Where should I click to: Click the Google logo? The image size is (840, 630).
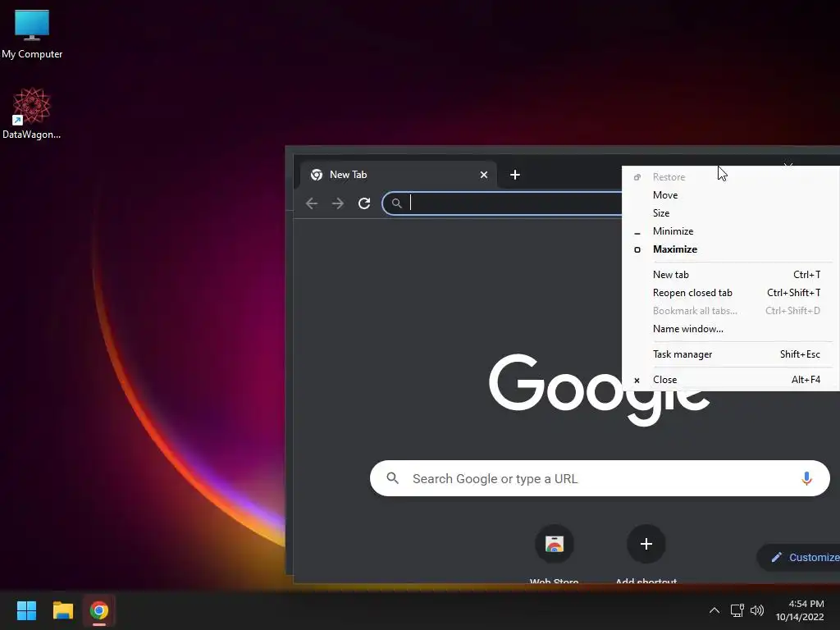(x=600, y=390)
